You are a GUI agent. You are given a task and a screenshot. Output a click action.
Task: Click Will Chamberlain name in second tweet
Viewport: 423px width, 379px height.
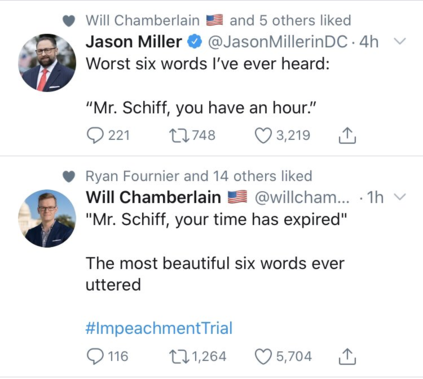[x=153, y=197]
